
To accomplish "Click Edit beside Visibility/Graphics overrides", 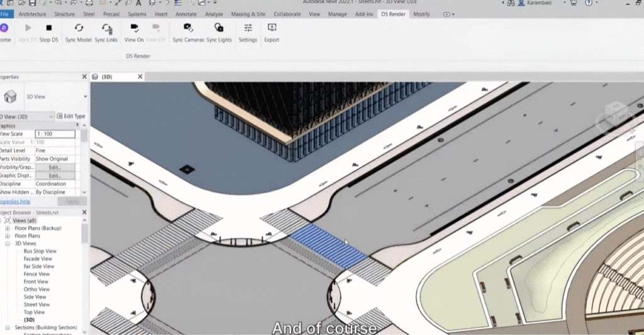I will click(55, 167).
